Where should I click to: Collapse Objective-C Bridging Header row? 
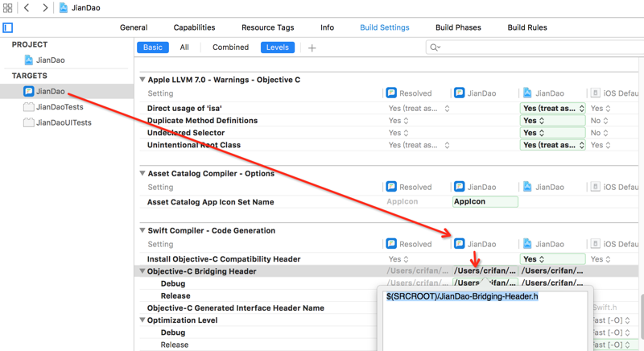tap(142, 271)
